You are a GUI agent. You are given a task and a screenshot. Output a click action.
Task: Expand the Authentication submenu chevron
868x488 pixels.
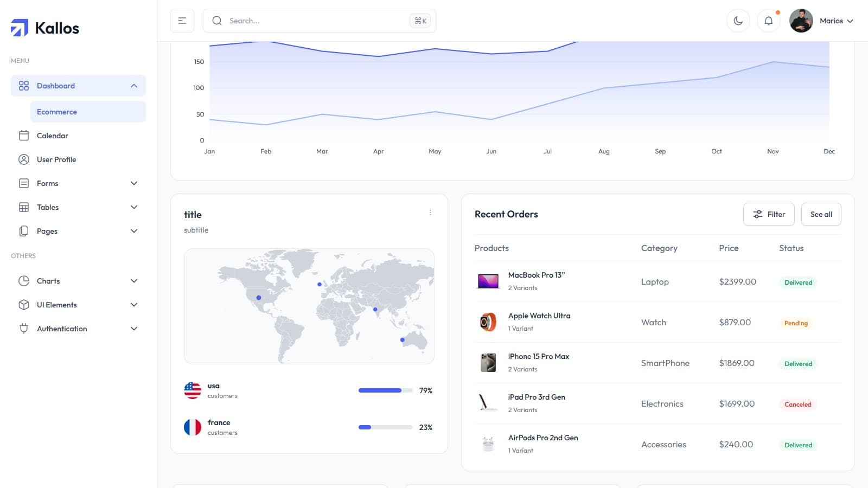(134, 329)
